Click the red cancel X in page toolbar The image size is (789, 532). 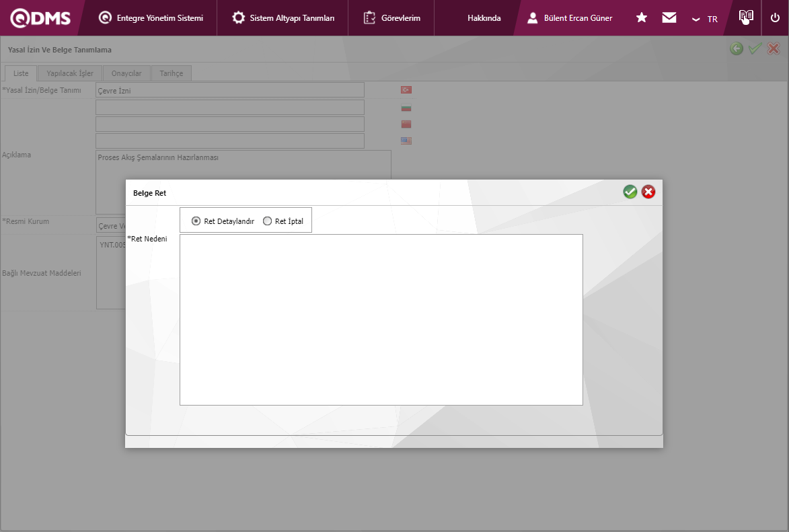click(x=774, y=49)
